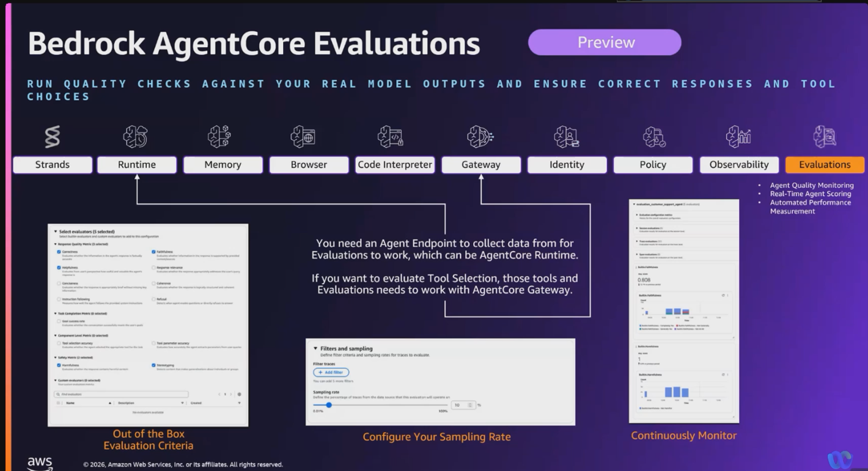Collapse the Select evaluators section

pyautogui.click(x=56, y=232)
